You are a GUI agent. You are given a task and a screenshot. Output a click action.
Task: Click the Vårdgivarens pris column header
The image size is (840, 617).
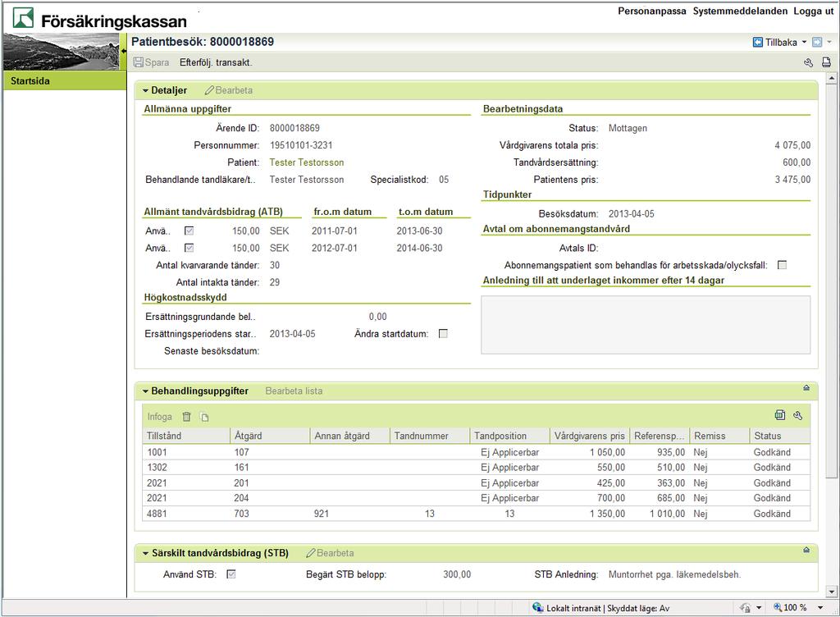coord(589,436)
